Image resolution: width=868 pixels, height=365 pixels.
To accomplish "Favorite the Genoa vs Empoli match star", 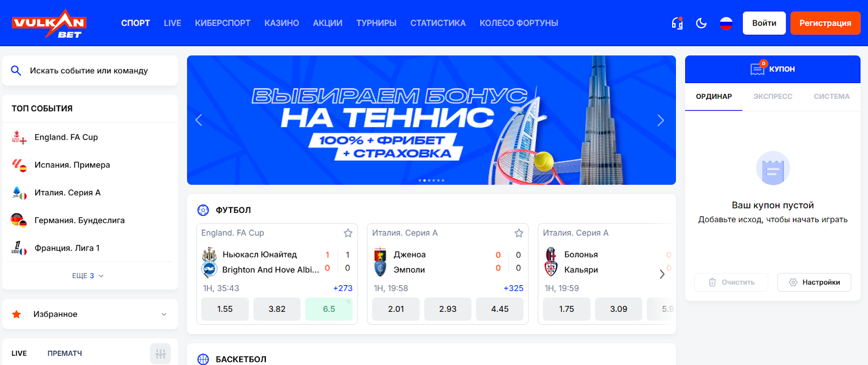I will (x=519, y=233).
